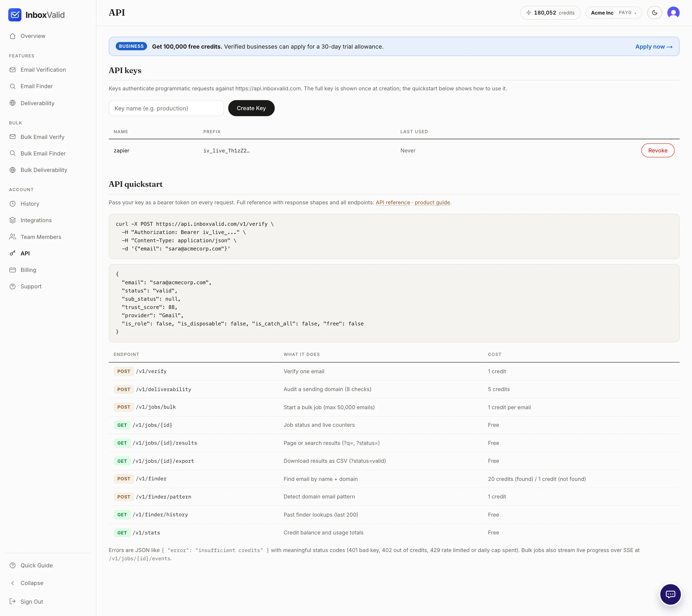692x616 pixels.
Task: Click the Integrations layers icon
Action: pos(13,220)
